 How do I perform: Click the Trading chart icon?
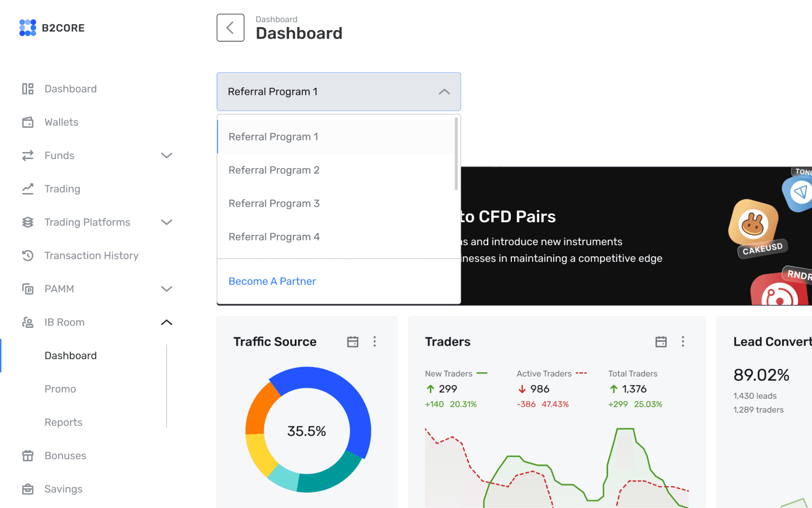click(x=28, y=189)
